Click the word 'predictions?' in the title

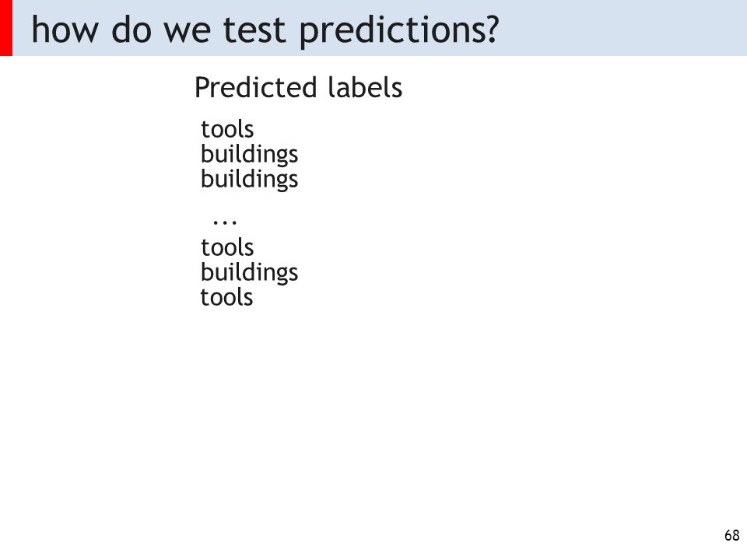(399, 30)
